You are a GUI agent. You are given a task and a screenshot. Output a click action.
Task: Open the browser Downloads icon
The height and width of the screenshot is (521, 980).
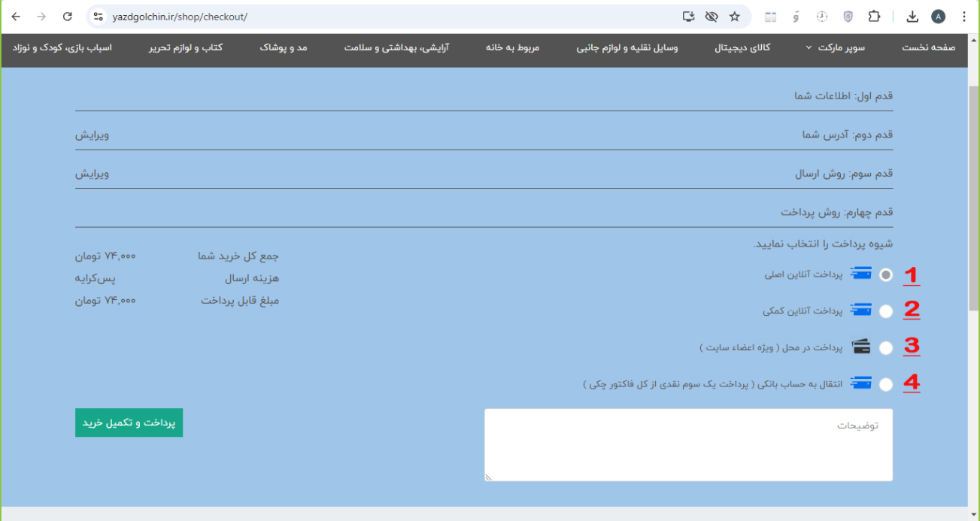click(x=912, y=17)
